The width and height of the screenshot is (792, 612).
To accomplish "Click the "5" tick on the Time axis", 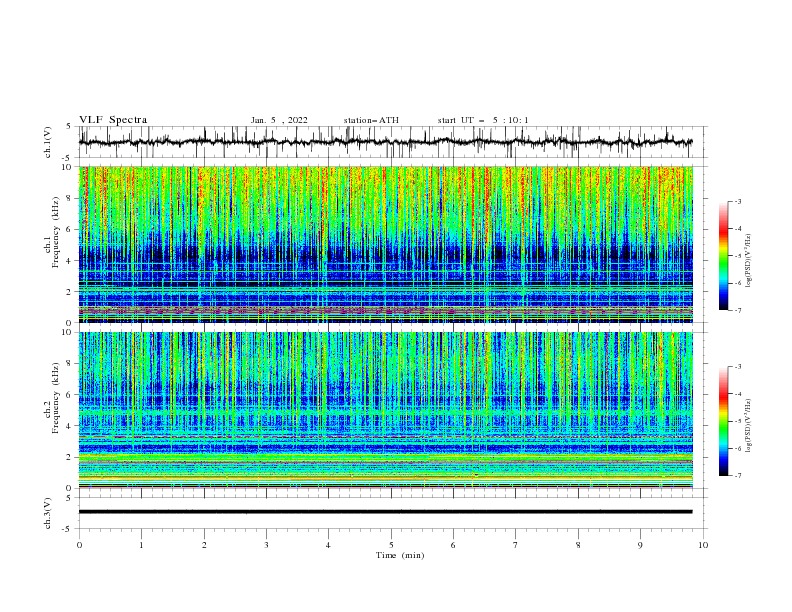I will (x=391, y=545).
